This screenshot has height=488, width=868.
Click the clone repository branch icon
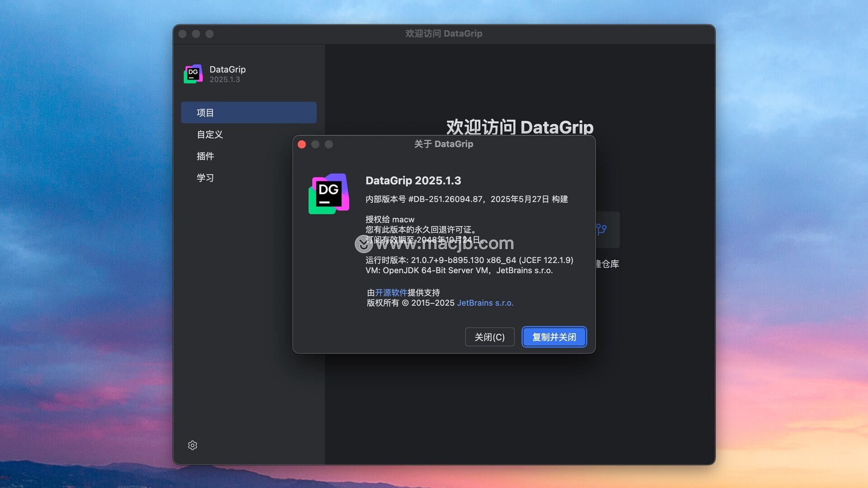pos(601,230)
